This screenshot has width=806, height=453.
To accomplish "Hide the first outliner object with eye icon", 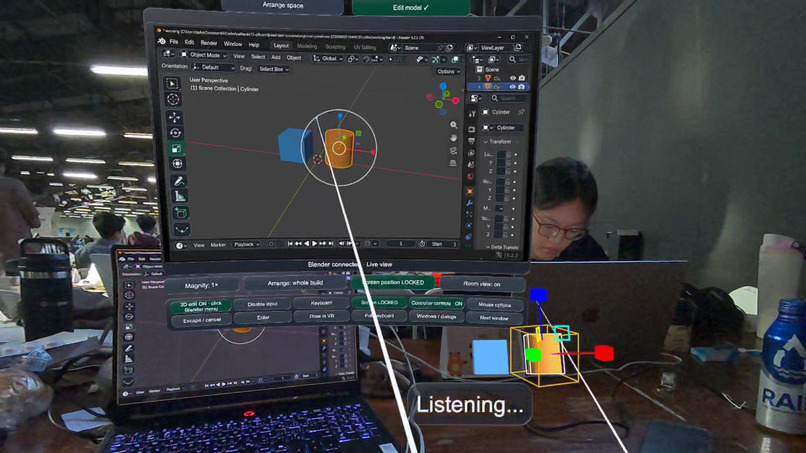I will click(512, 78).
